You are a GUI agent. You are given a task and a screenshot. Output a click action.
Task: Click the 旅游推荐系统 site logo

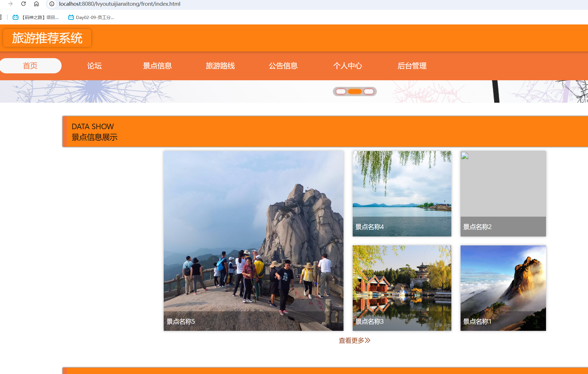47,38
